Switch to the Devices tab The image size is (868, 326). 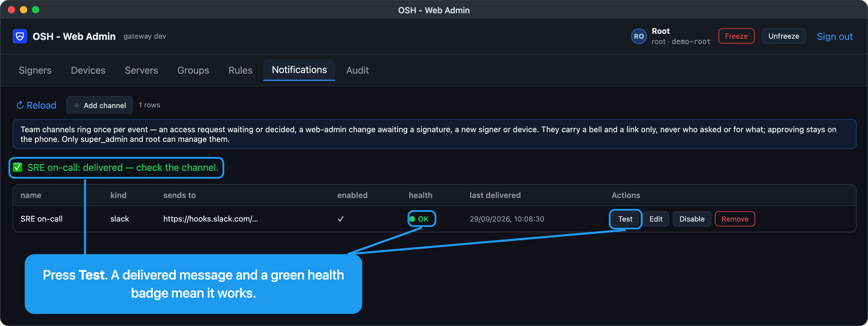click(88, 70)
